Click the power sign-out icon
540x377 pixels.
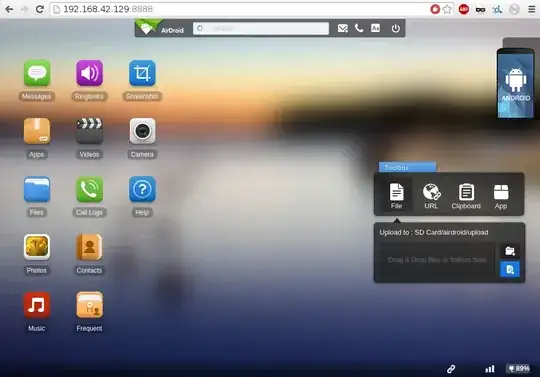(x=395, y=28)
